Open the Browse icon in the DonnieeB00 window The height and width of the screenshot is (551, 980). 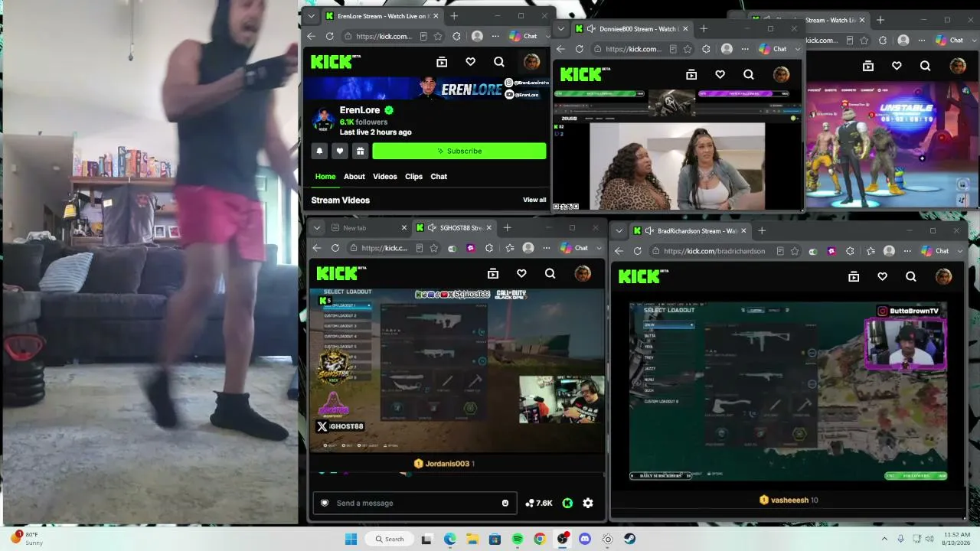[x=691, y=74]
